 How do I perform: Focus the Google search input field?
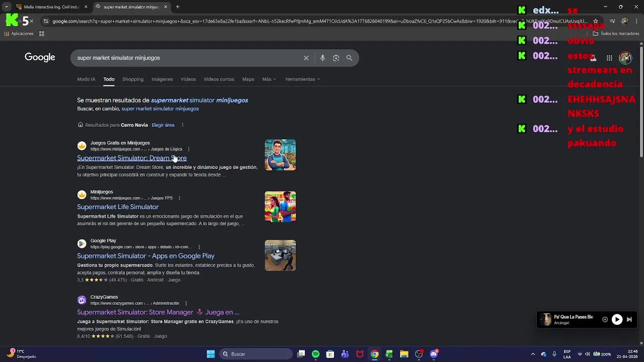pyautogui.click(x=186, y=58)
